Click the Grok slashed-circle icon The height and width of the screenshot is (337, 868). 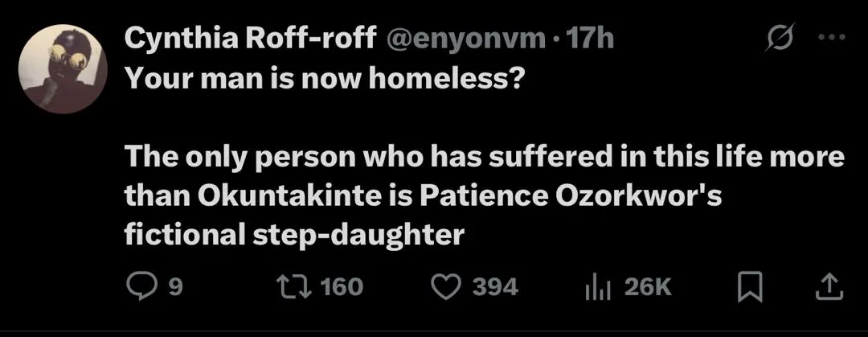[x=779, y=38]
